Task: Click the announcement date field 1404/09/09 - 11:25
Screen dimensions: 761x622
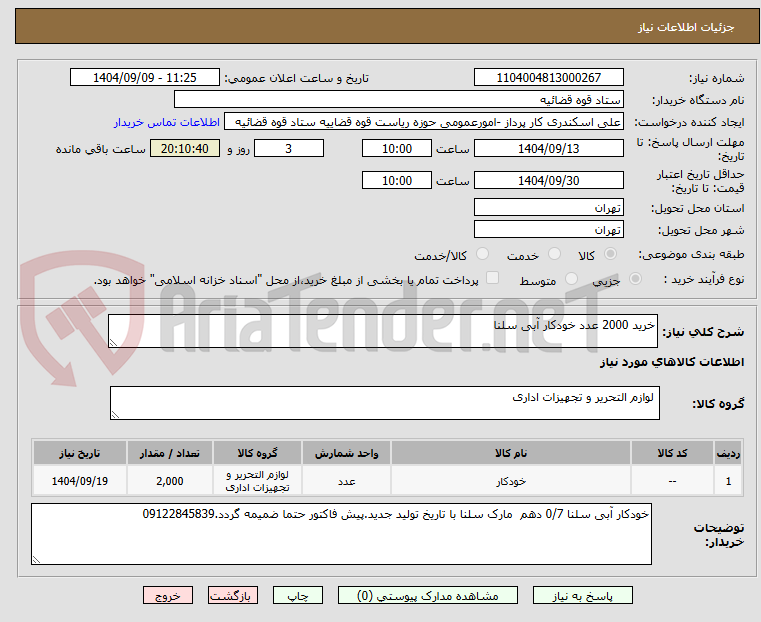Action: (145, 78)
